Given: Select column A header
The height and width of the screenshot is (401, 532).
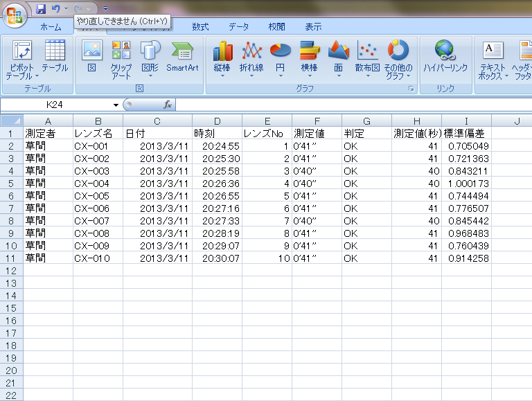Looking at the screenshot, I should [48, 121].
